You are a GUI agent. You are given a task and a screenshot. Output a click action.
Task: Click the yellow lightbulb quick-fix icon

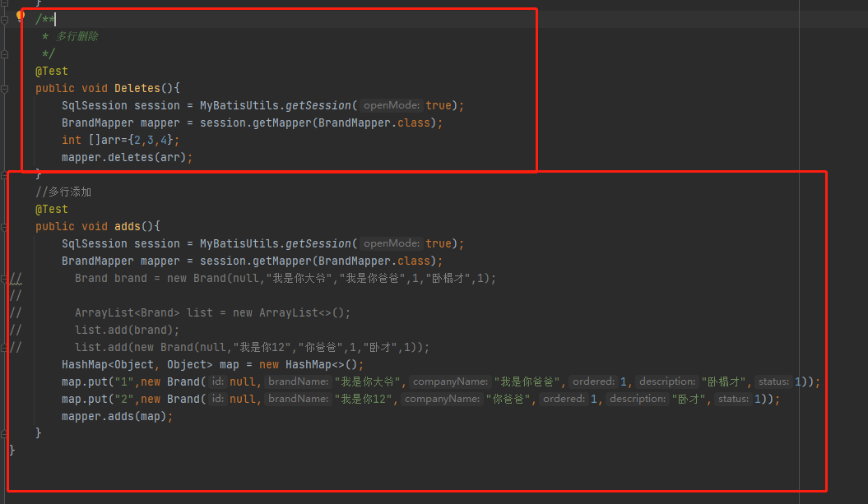point(21,16)
